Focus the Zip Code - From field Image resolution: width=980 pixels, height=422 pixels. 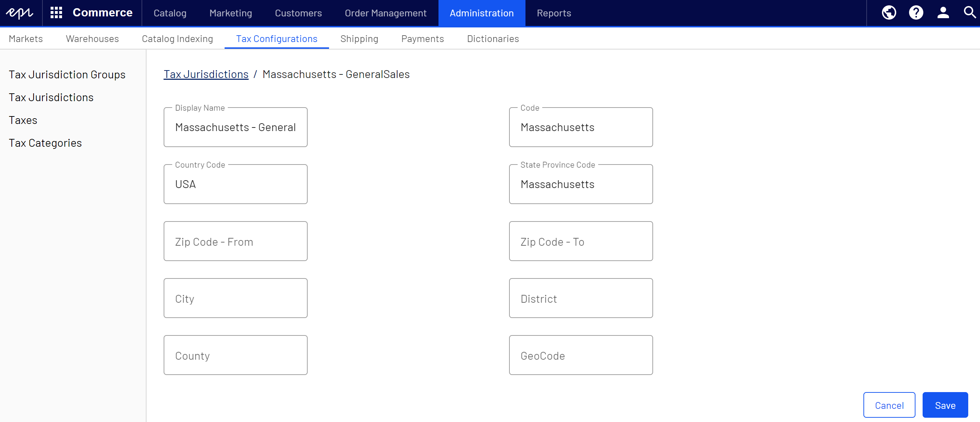coord(235,241)
